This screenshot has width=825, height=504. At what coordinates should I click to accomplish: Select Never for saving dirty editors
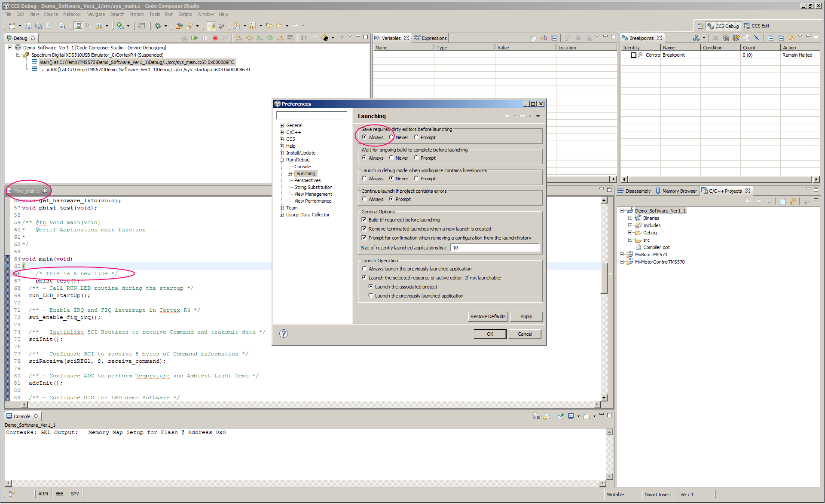(x=391, y=137)
